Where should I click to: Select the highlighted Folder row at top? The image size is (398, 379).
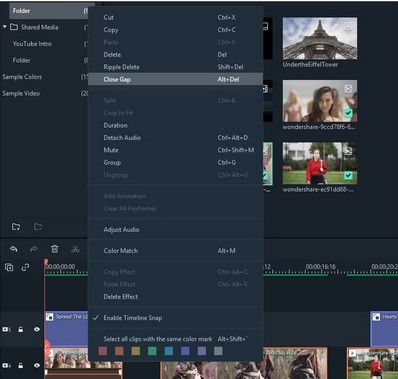(x=49, y=11)
